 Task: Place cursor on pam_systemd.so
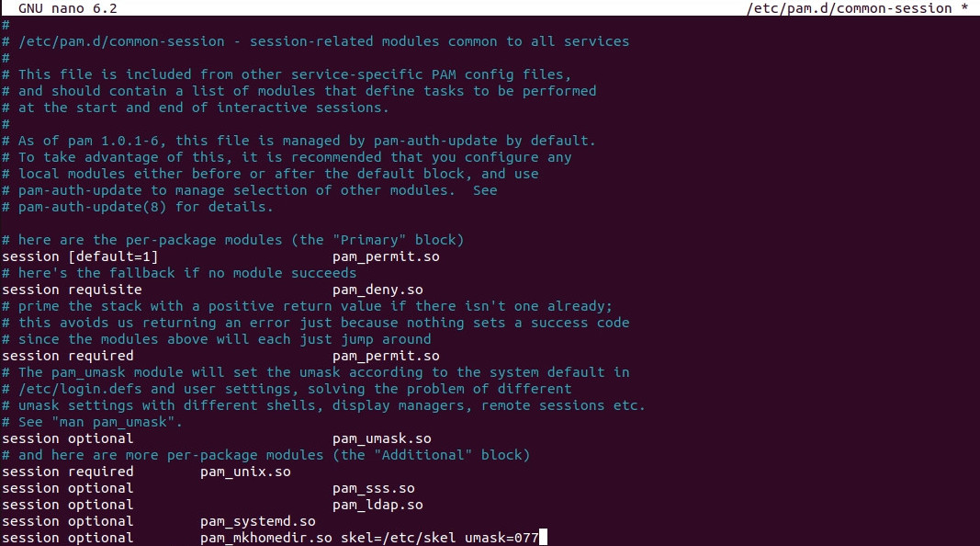click(257, 521)
